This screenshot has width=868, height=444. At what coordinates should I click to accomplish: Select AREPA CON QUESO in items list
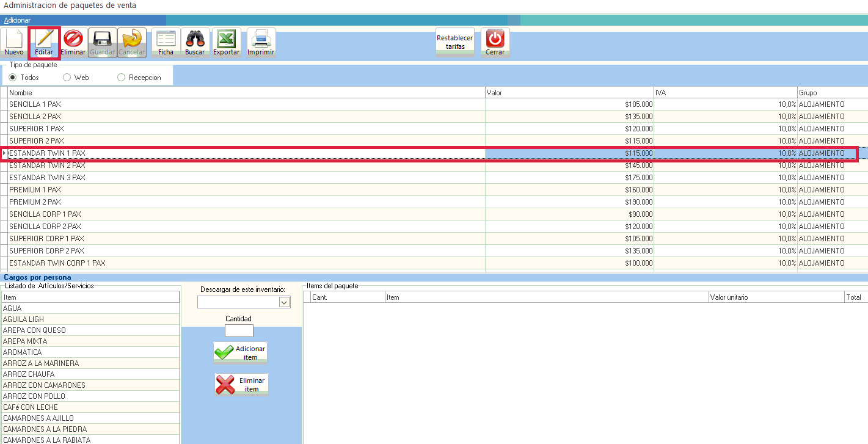coord(34,330)
